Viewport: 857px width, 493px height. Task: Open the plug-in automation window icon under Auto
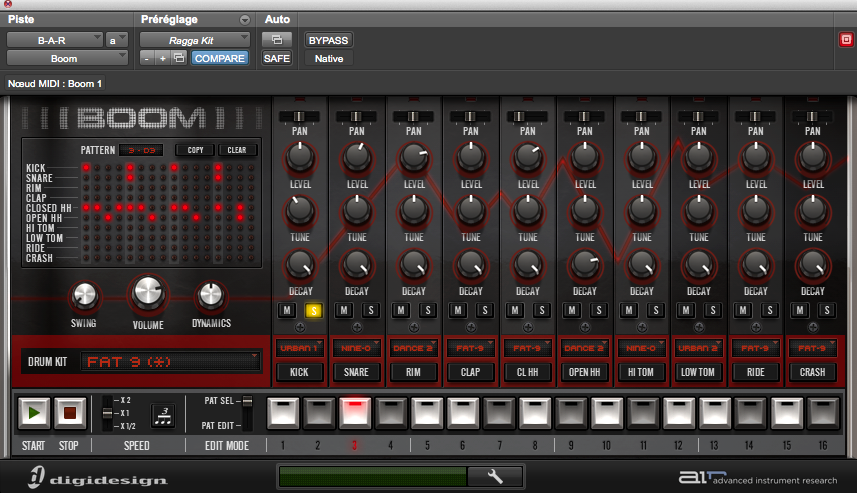pos(277,40)
